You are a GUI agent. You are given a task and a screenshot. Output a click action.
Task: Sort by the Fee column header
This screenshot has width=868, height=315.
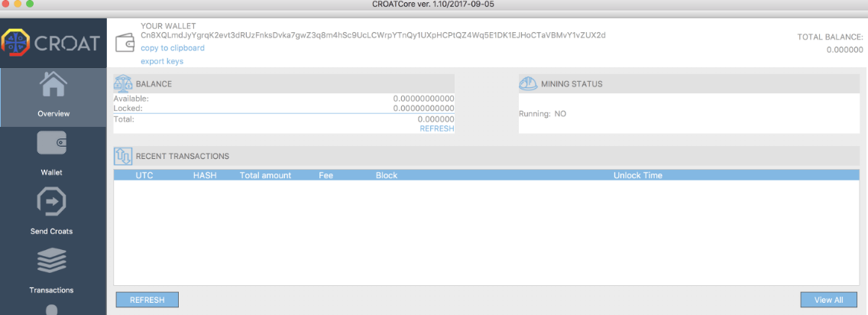pyautogui.click(x=325, y=176)
